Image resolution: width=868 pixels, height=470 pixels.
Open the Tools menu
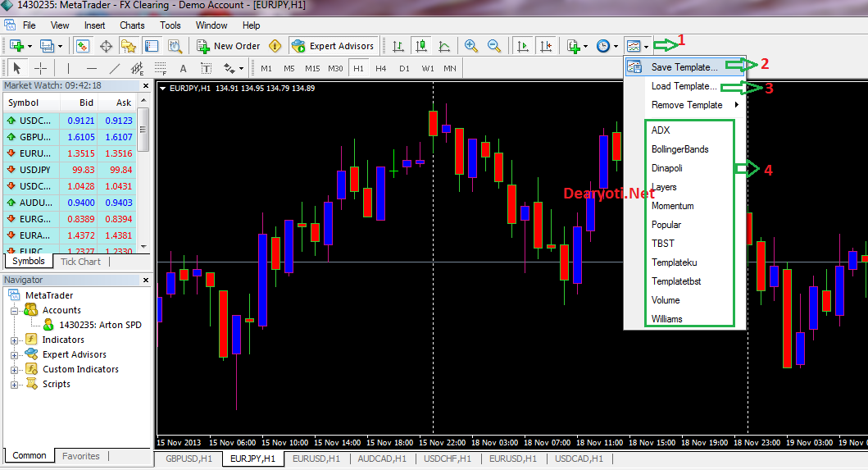point(170,25)
